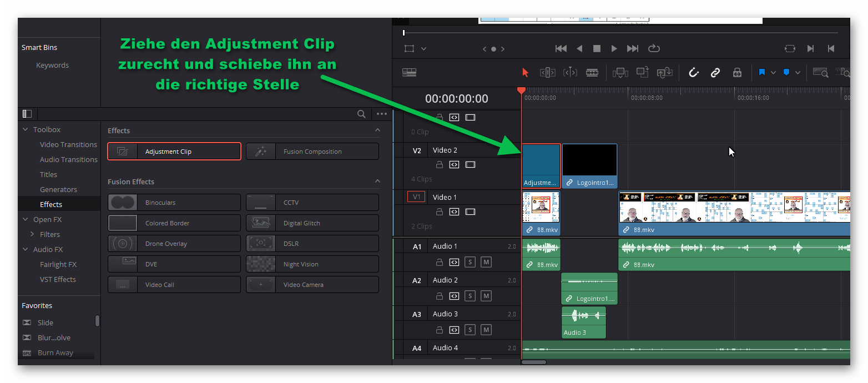Mute the Audio 1 track
Image resolution: width=868 pixels, height=383 pixels.
[x=486, y=262]
